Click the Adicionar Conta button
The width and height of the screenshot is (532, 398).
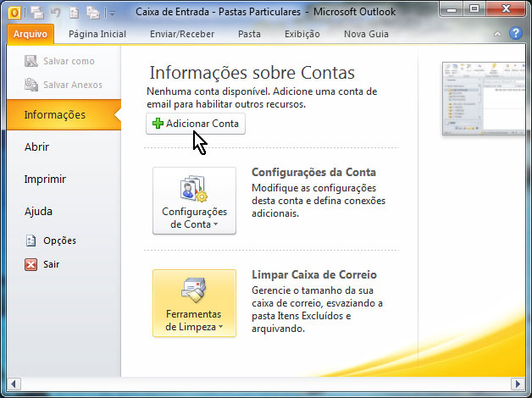[196, 124]
